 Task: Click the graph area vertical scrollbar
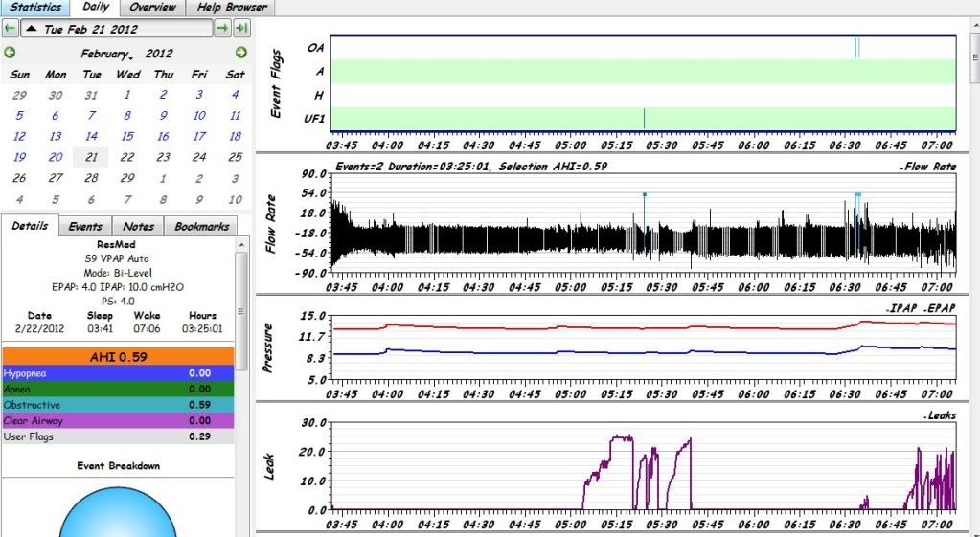coord(974,56)
